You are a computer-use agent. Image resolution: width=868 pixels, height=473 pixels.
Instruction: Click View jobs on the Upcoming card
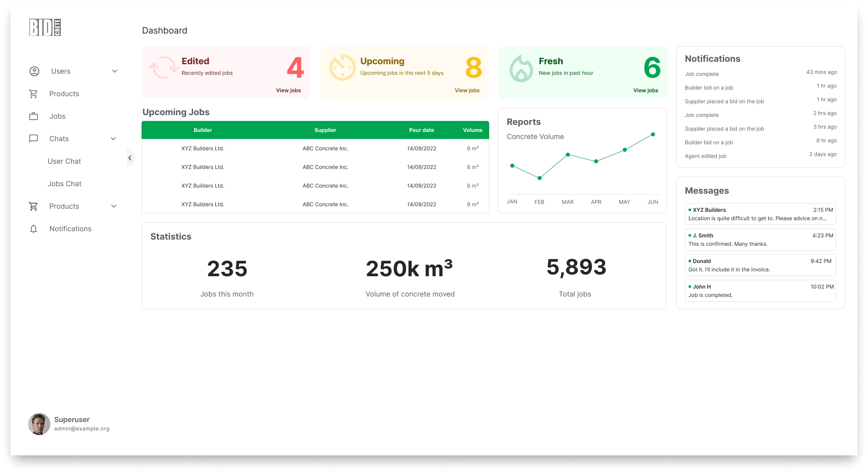[x=467, y=90]
